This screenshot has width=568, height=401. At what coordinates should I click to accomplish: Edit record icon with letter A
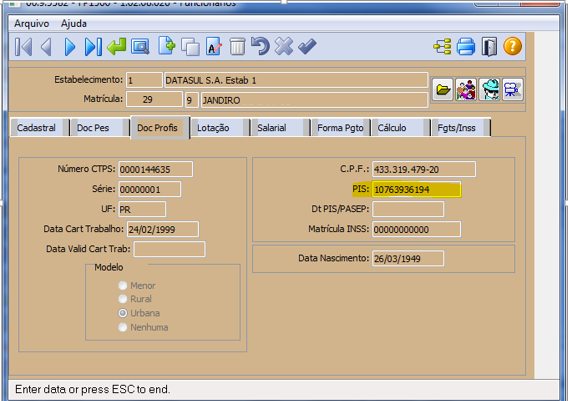tap(214, 47)
